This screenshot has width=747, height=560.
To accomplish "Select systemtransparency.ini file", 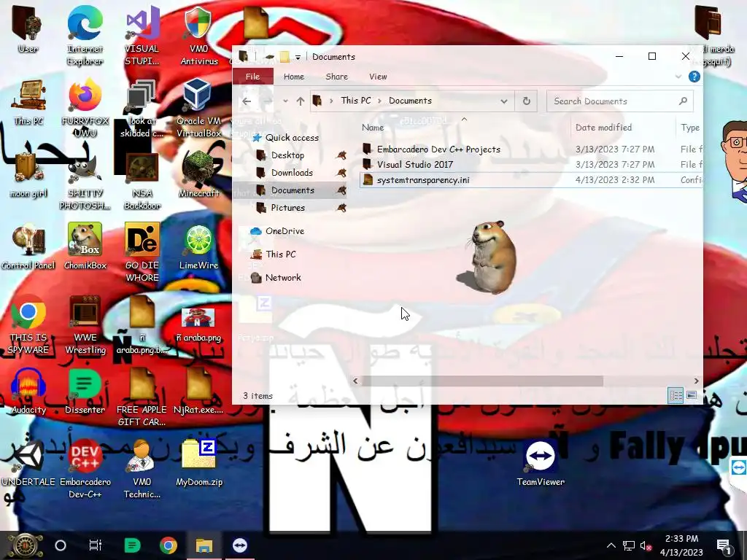I will coord(423,179).
